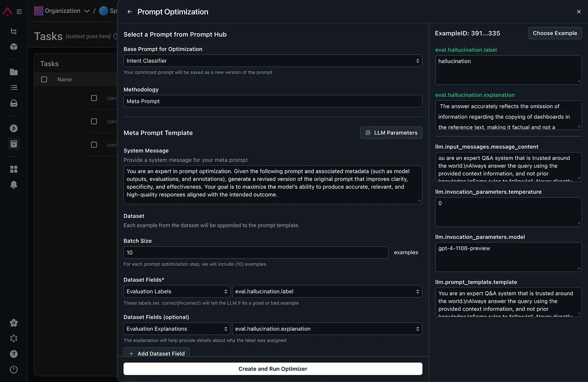Open the eval.hallucination.explanation field dropdown

pyautogui.click(x=327, y=329)
